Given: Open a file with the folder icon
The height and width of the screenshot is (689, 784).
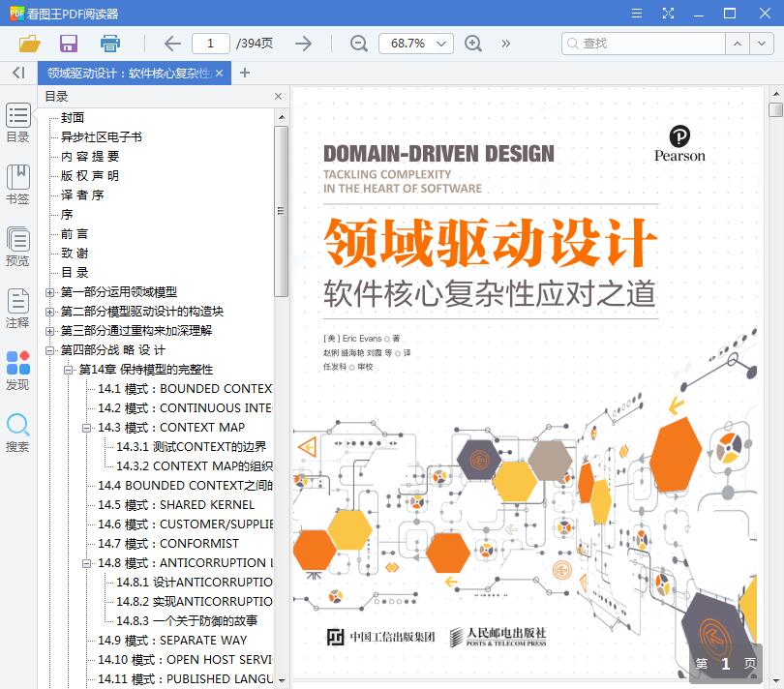Looking at the screenshot, I should (x=29, y=44).
